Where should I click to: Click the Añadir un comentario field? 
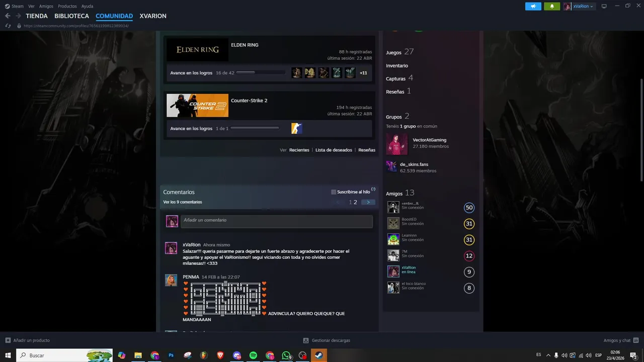pyautogui.click(x=277, y=221)
